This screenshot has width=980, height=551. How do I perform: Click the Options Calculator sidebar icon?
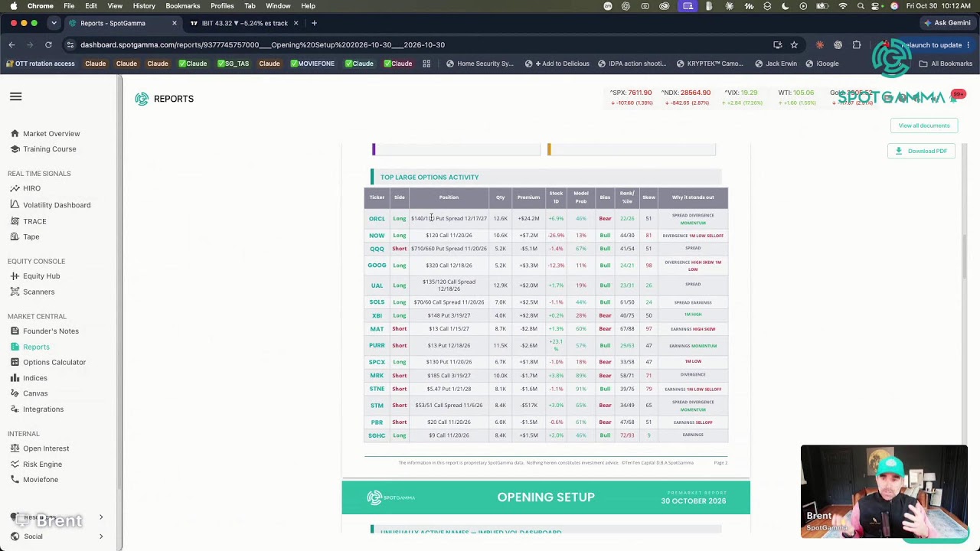pyautogui.click(x=15, y=363)
